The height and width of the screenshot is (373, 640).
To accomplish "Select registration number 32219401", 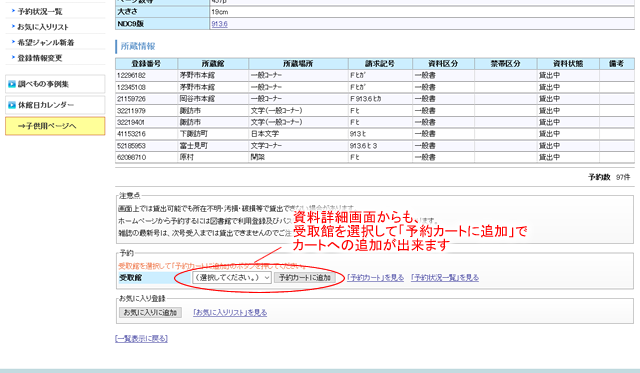I will [131, 122].
